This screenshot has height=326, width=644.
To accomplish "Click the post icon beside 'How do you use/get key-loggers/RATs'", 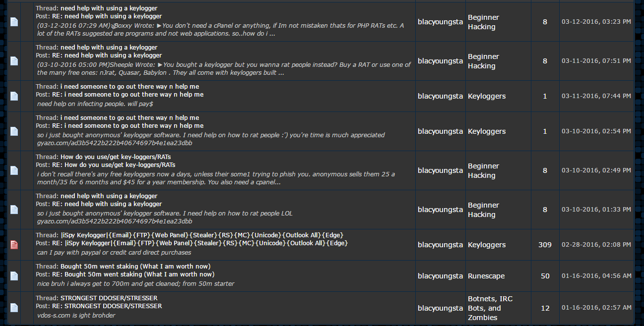I will [14, 170].
